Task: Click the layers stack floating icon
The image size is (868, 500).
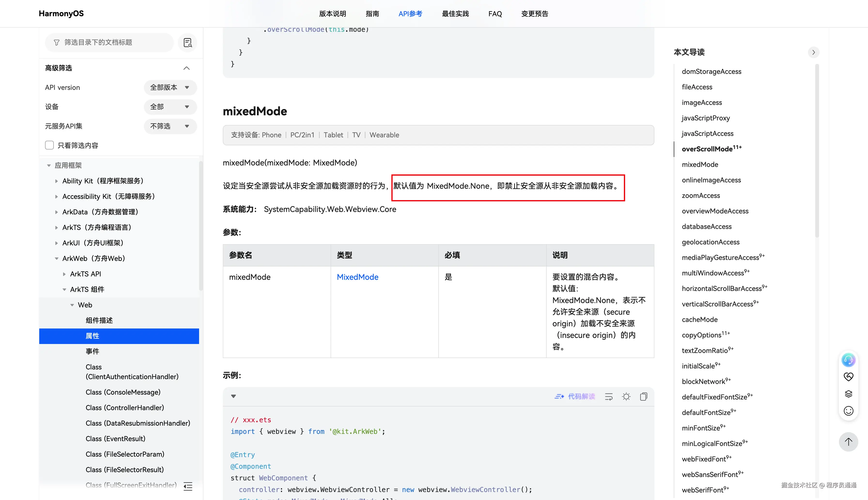Action: coord(848,394)
